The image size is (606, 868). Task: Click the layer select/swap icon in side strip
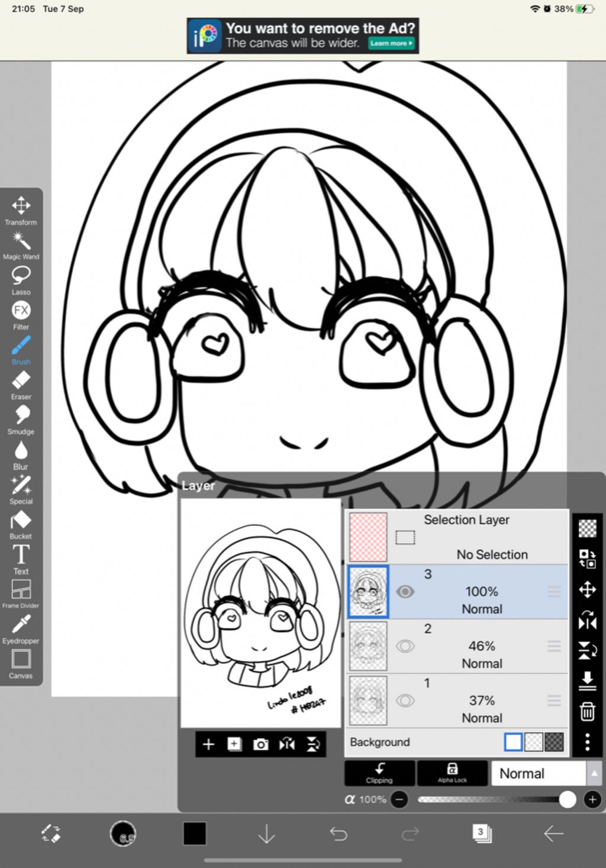pos(587,559)
